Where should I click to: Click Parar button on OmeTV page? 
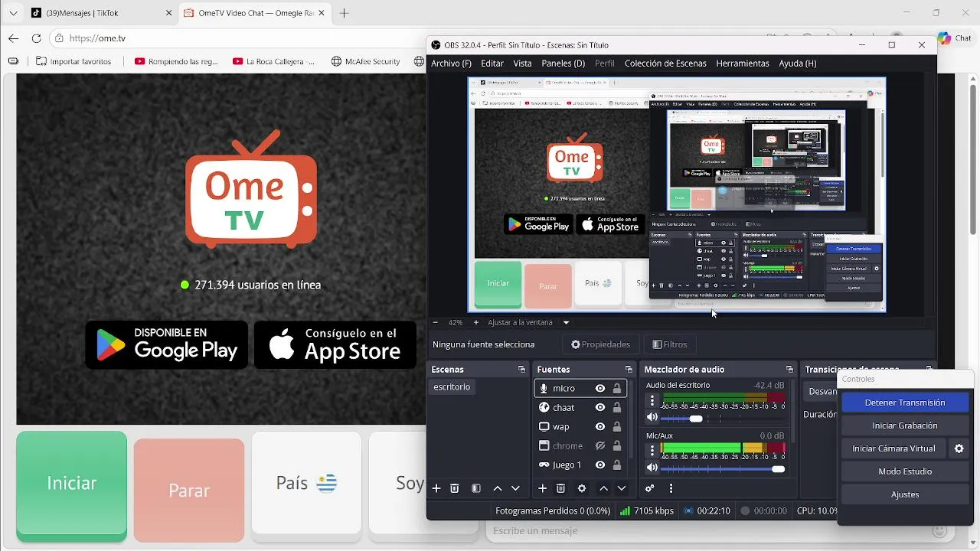point(189,491)
